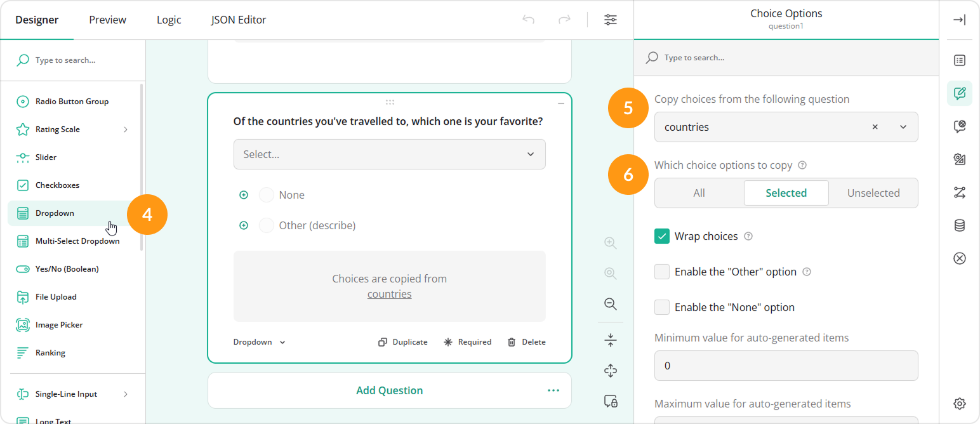980x424 pixels.
Task: Choose All choice options to copy
Action: point(699,193)
